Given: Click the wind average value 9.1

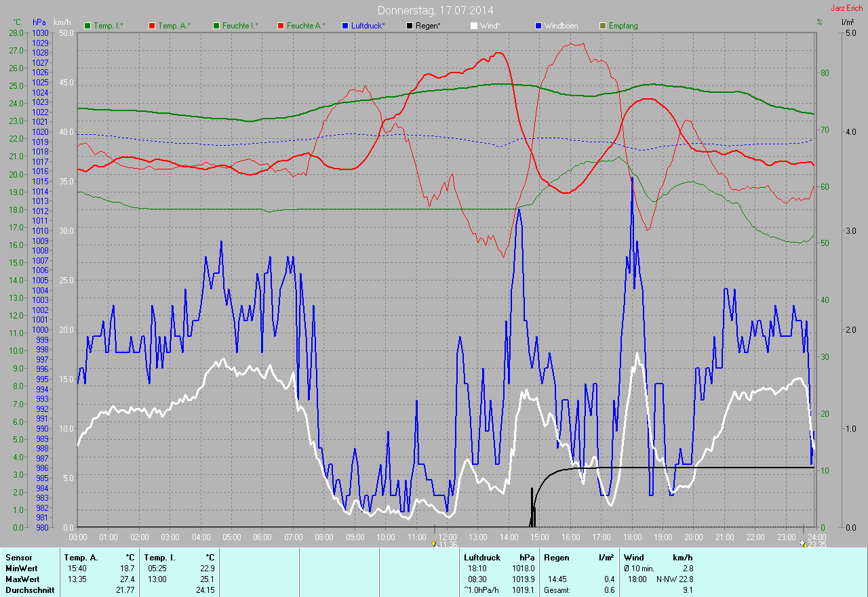Looking at the screenshot, I should (688, 590).
